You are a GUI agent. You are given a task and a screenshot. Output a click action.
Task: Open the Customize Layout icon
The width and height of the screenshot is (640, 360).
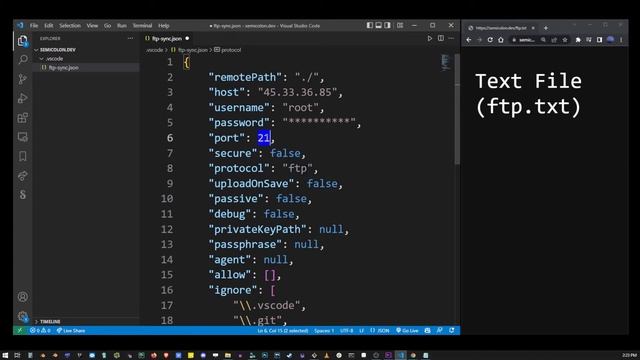coord(400,25)
